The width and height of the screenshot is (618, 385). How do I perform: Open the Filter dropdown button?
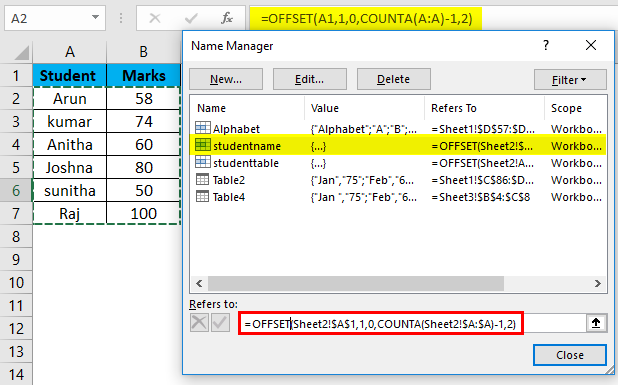[570, 80]
